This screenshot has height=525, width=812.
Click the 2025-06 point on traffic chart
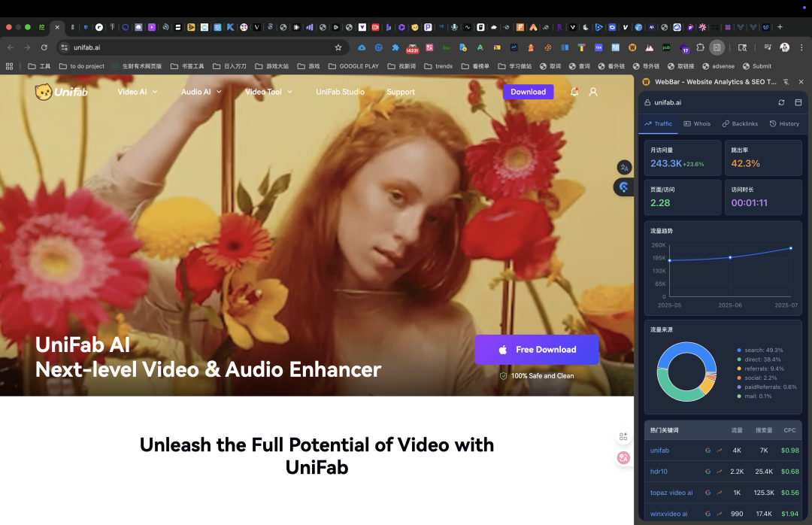pyautogui.click(x=730, y=257)
